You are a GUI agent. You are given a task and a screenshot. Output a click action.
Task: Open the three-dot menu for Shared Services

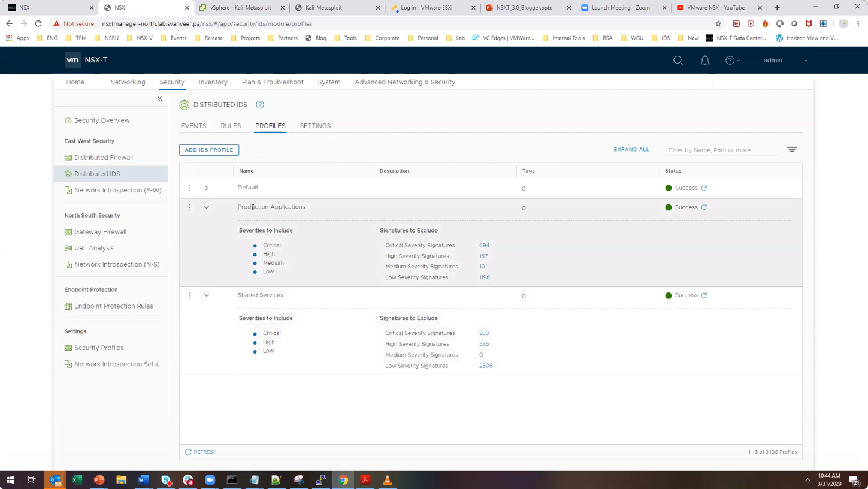[x=190, y=295]
